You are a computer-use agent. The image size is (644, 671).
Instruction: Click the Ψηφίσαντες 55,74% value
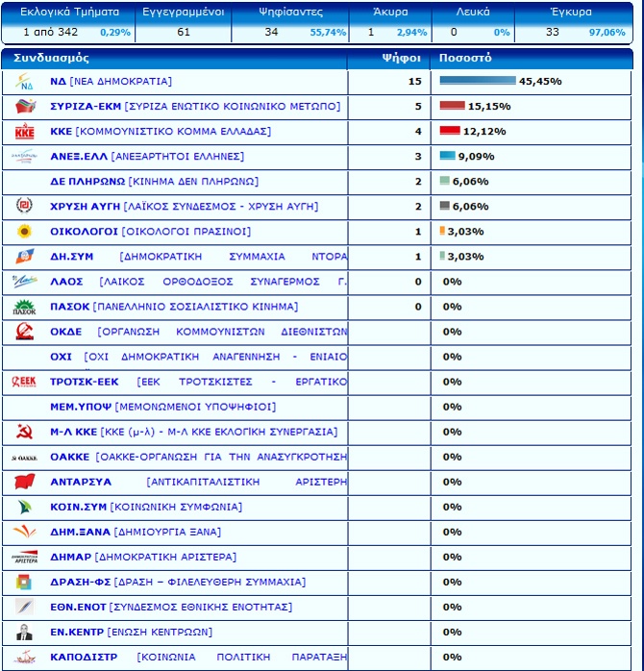[328, 33]
